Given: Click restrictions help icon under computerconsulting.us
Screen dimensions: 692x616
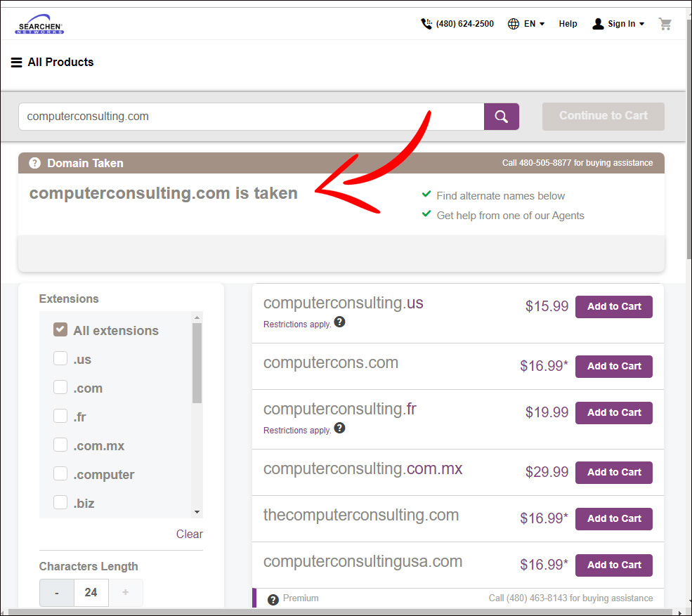Looking at the screenshot, I should coord(339,322).
